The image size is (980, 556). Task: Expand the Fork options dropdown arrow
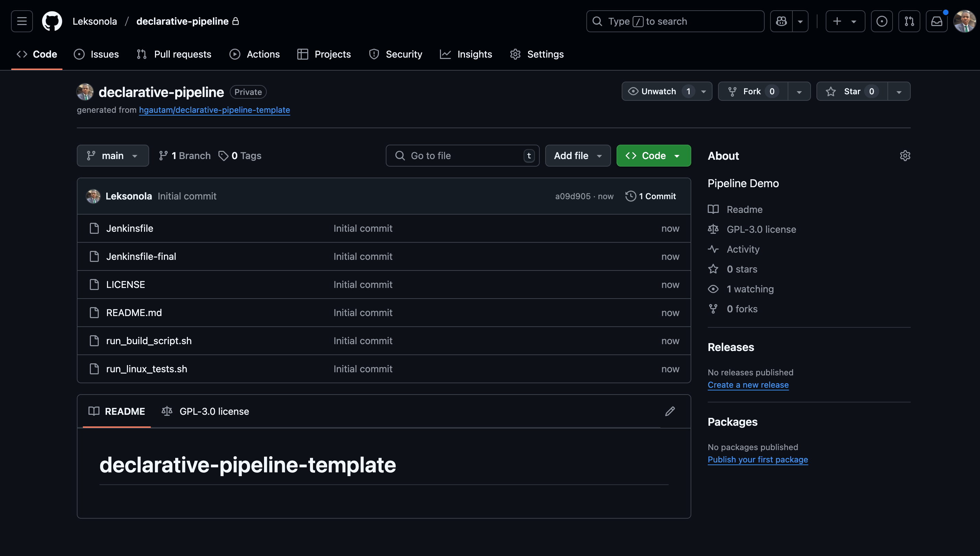799,92
